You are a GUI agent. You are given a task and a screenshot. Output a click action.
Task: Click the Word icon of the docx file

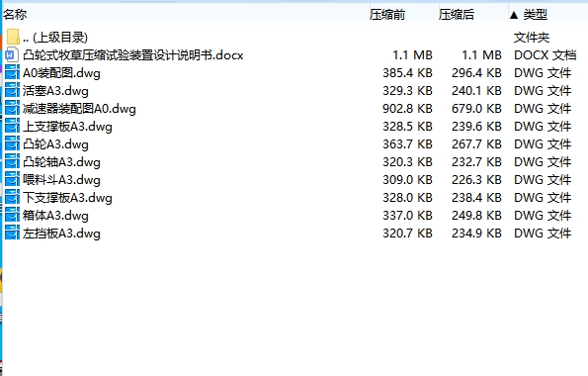(x=11, y=54)
